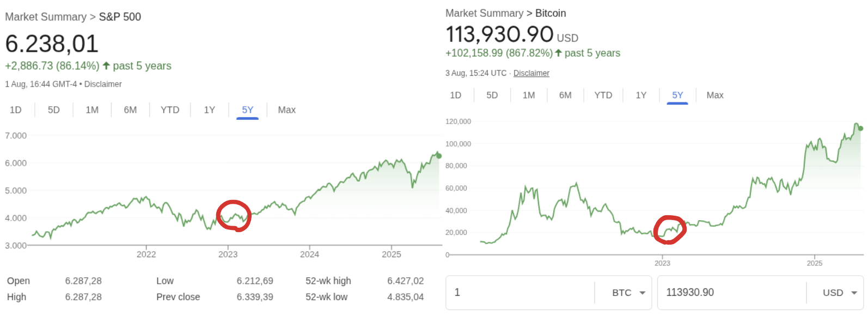The height and width of the screenshot is (322, 868).
Task: Open the 1M view on Bitcoin chart
Action: [x=528, y=95]
